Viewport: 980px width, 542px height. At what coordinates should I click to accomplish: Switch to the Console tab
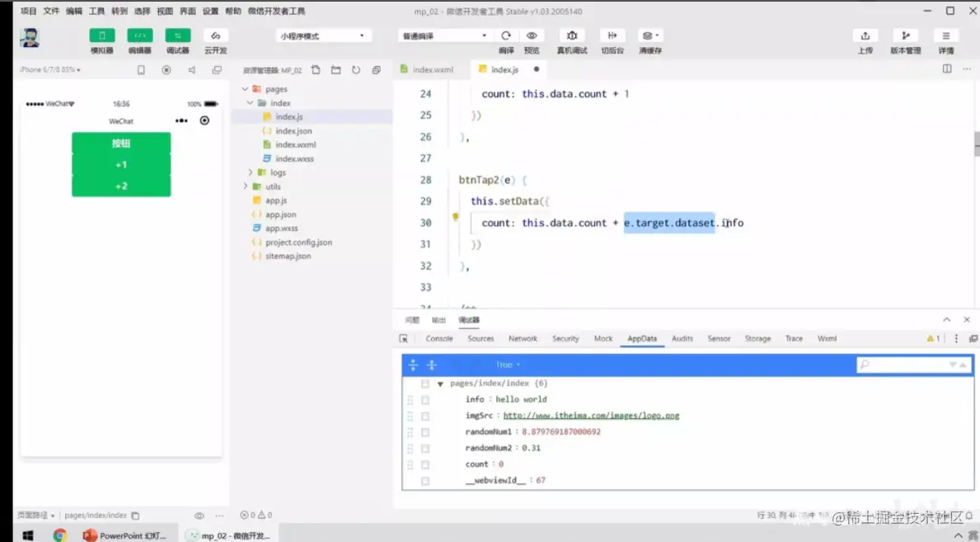click(x=438, y=338)
